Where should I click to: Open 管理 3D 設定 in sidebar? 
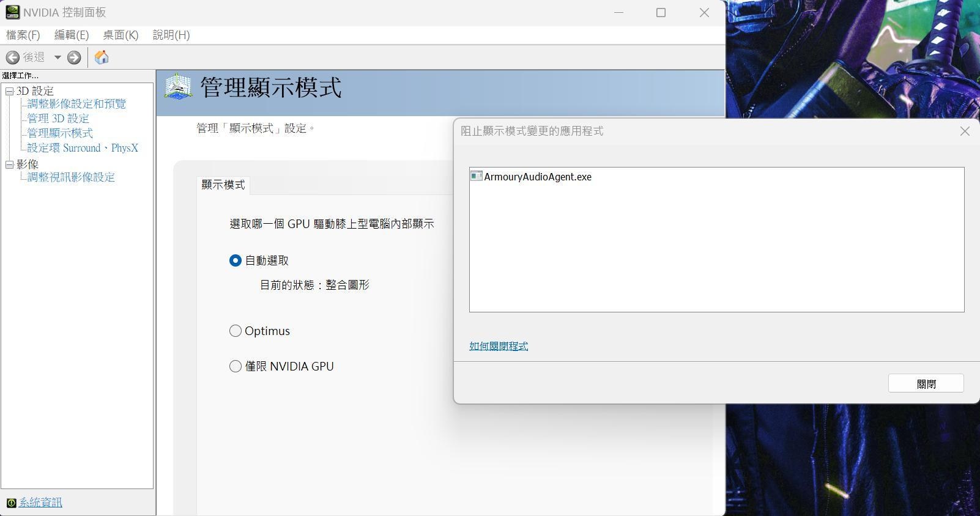(58, 119)
